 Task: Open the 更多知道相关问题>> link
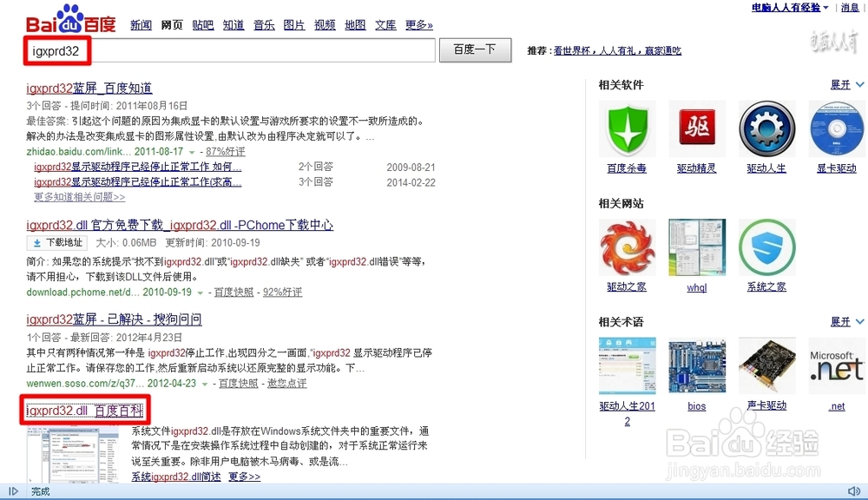coord(79,196)
